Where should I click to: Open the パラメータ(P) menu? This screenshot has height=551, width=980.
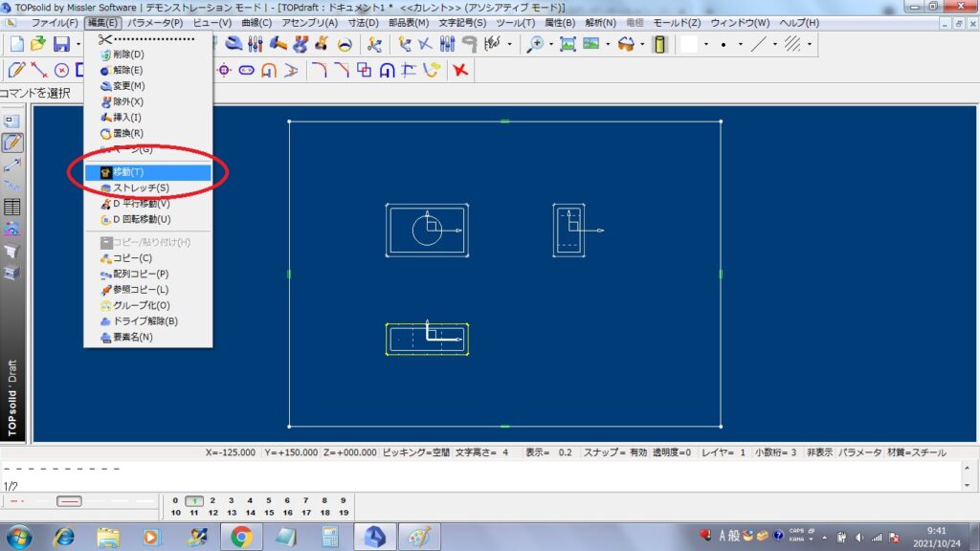[155, 23]
